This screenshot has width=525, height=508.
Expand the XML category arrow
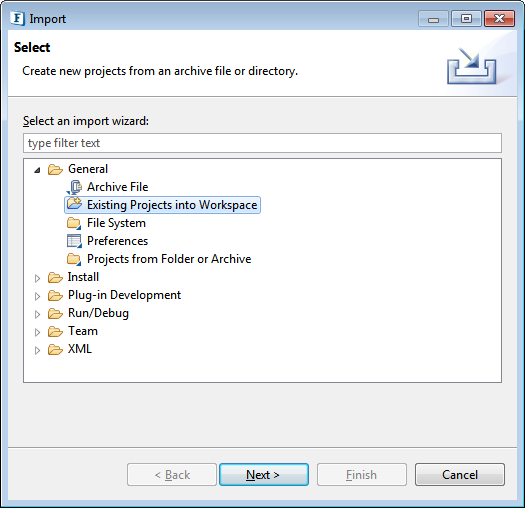(x=38, y=350)
